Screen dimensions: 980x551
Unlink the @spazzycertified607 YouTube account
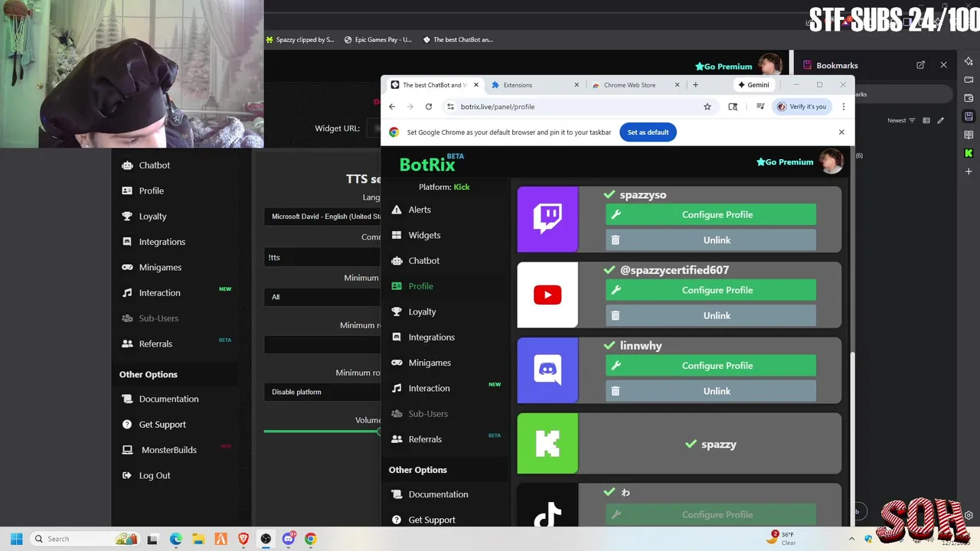tap(710, 315)
